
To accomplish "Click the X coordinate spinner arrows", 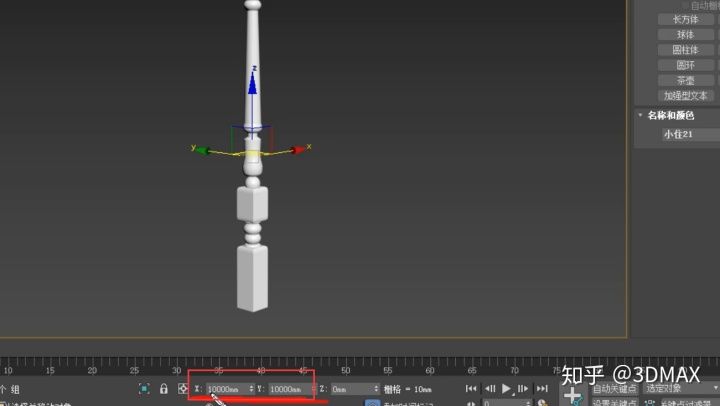I will pos(252,389).
